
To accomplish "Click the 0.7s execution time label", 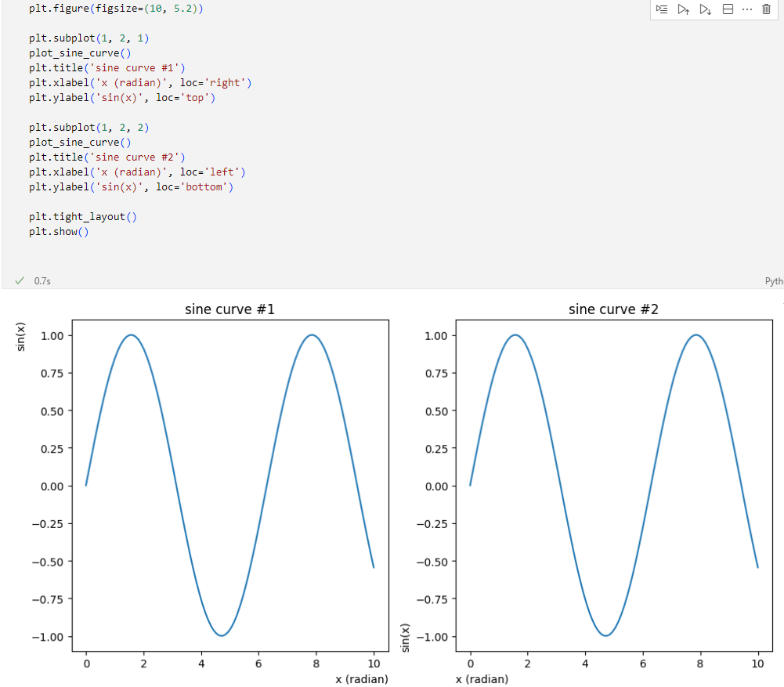I will (x=42, y=280).
